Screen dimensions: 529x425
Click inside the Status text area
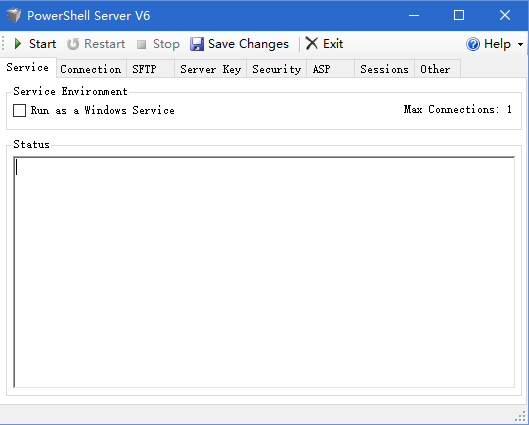[x=264, y=272]
